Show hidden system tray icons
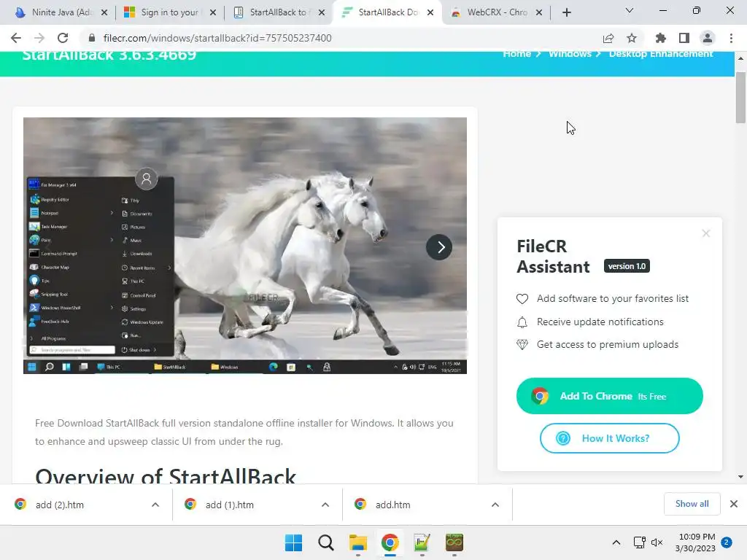The image size is (747, 560). 616,542
